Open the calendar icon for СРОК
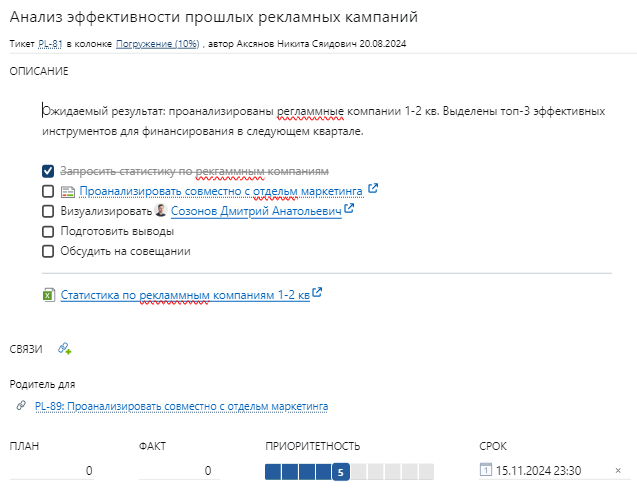The image size is (637, 494). pos(485,470)
